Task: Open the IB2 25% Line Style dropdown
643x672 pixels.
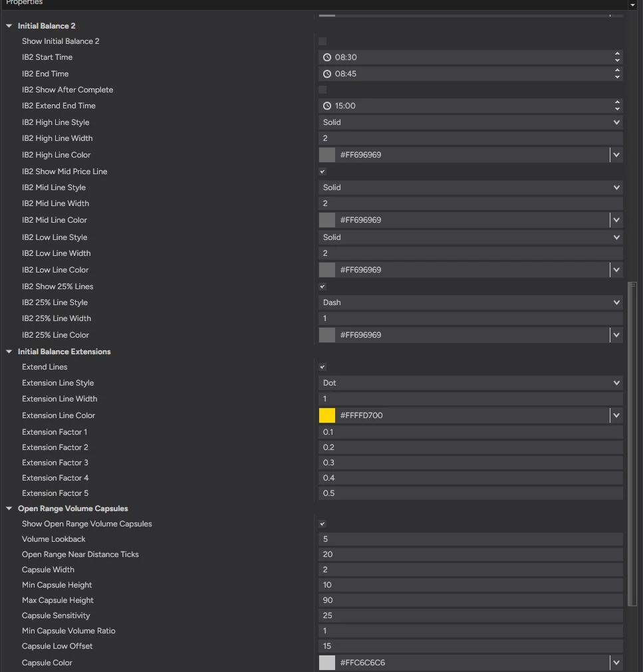Action: (470, 302)
